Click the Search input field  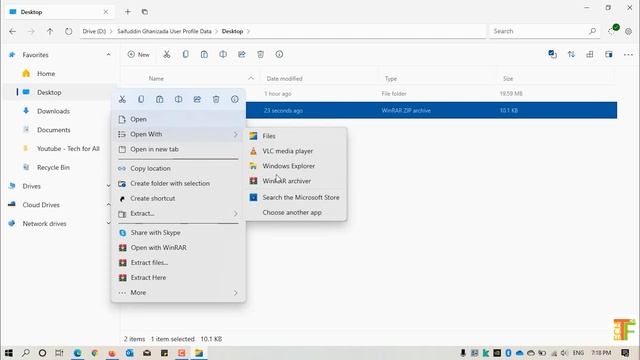tap(545, 31)
